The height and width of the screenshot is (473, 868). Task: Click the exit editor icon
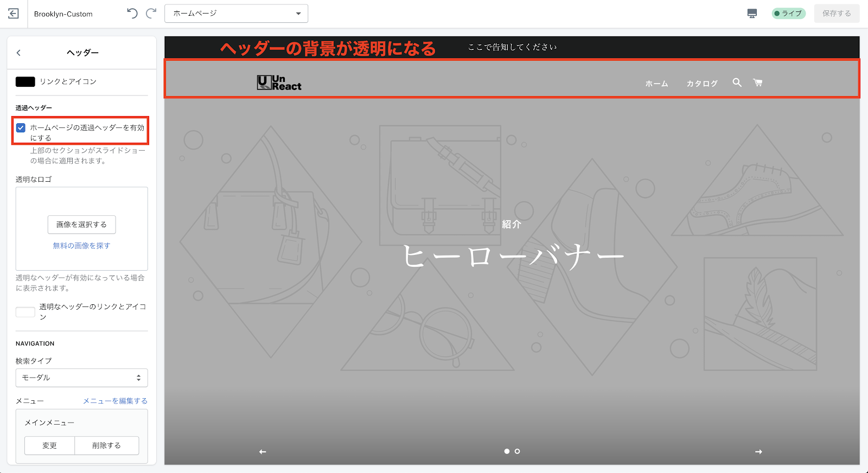[14, 14]
